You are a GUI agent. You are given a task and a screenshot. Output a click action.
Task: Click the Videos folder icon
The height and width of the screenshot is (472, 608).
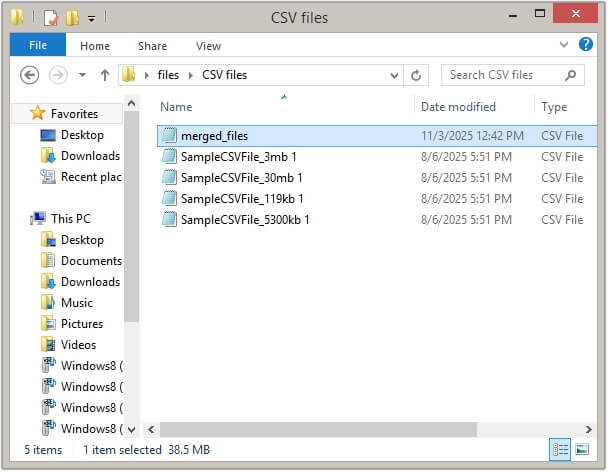pos(48,344)
